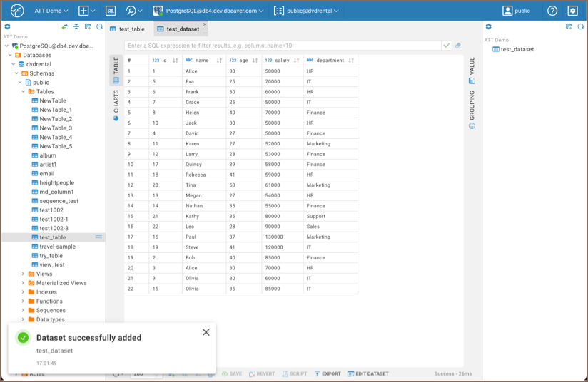Screen dimensions: 588x382
Task: Sort the salary column
Action: 296,61
